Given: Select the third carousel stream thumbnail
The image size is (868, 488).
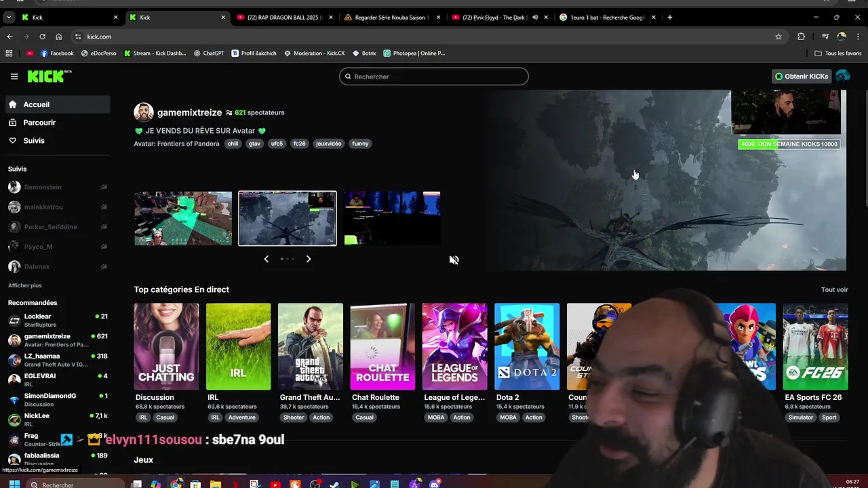Looking at the screenshot, I should (x=392, y=218).
